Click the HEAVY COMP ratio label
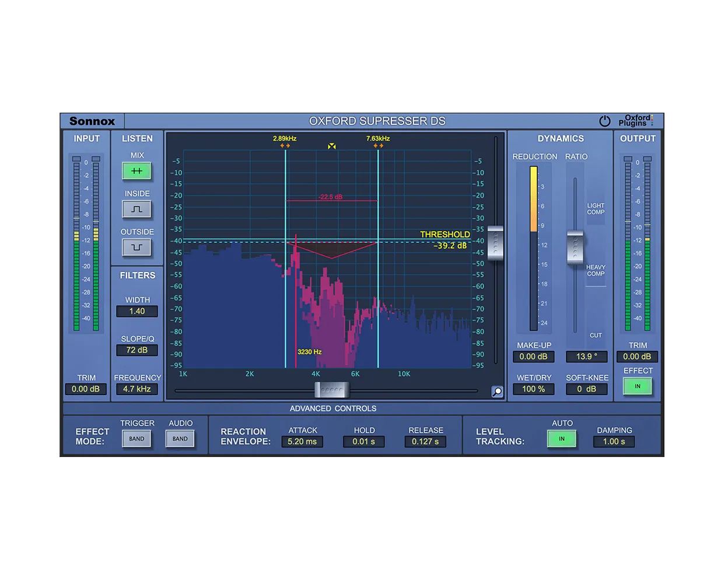Screen dimensions: 728x572 (x=596, y=271)
